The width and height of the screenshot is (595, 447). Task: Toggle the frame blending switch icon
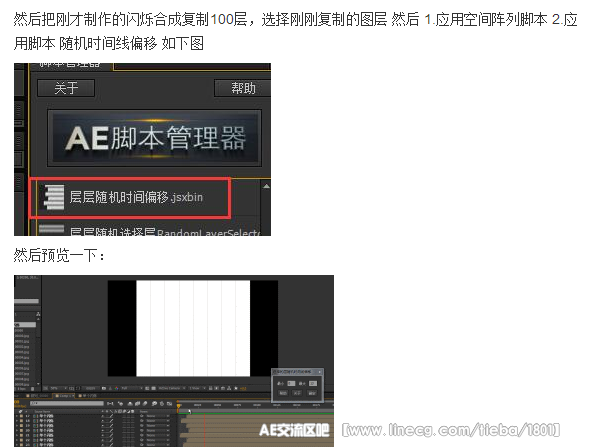tap(138, 403)
